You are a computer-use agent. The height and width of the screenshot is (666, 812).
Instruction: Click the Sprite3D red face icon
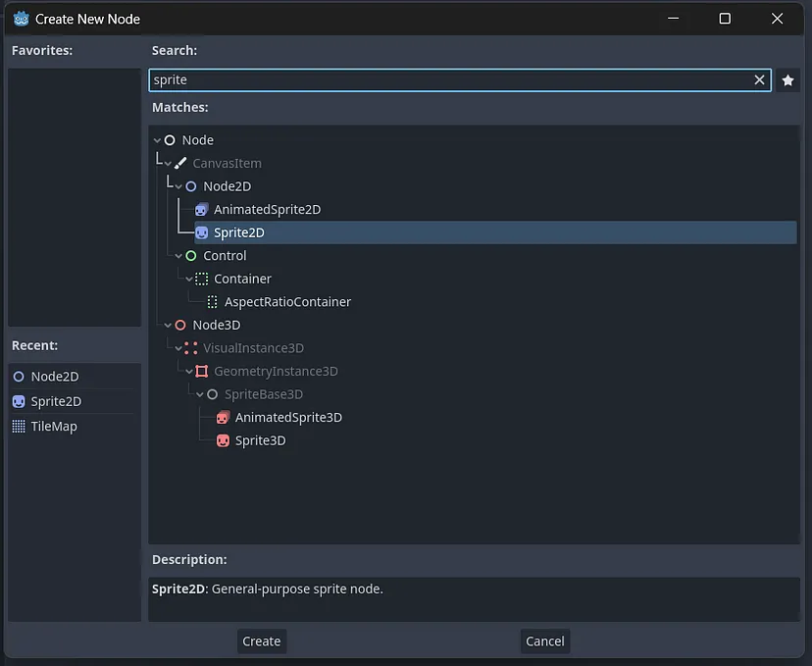(x=223, y=440)
